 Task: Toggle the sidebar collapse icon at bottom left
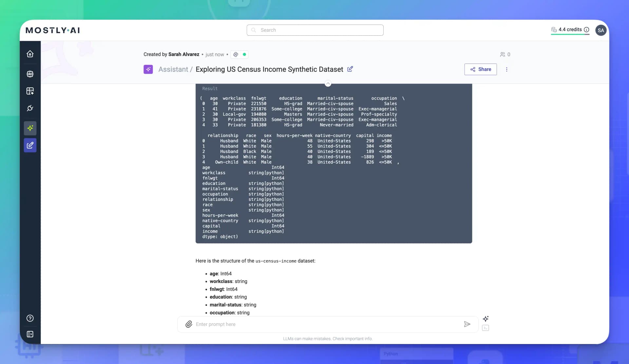tap(30, 334)
